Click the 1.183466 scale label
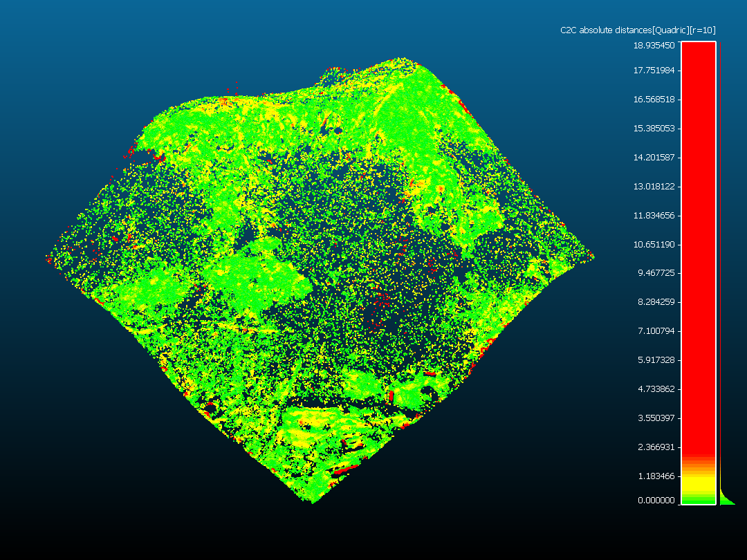Screen dimensions: 747x560 click(x=656, y=476)
